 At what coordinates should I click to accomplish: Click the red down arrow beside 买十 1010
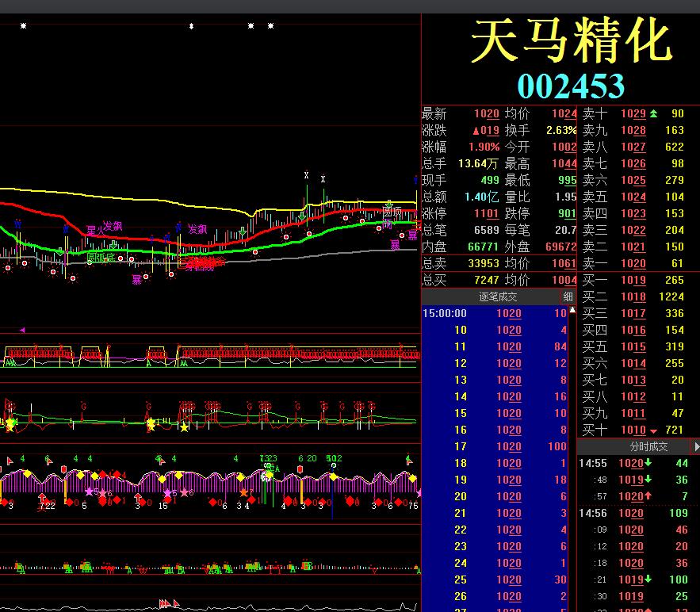tap(653, 431)
